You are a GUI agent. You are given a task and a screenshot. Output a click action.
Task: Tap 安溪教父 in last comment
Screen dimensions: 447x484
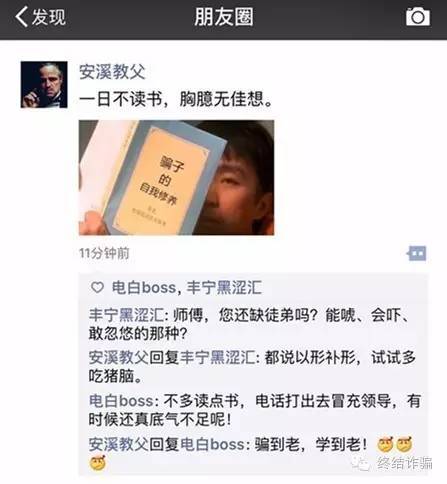[118, 444]
